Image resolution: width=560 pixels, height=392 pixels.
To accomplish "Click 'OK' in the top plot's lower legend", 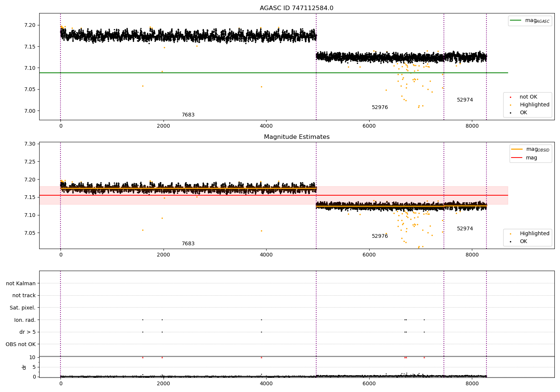I will [523, 113].
